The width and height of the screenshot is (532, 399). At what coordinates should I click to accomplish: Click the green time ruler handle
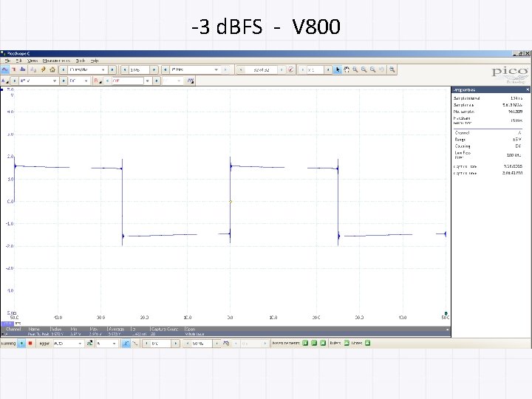coord(446,313)
